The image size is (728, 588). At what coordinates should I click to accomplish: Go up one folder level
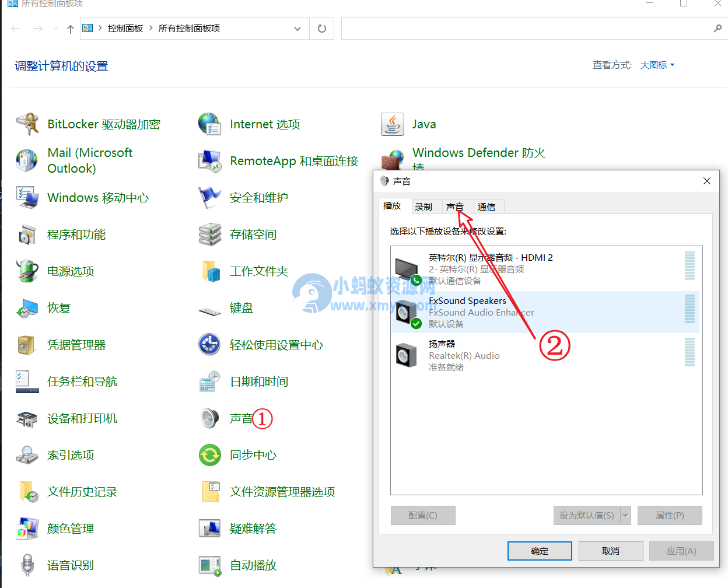tap(71, 29)
